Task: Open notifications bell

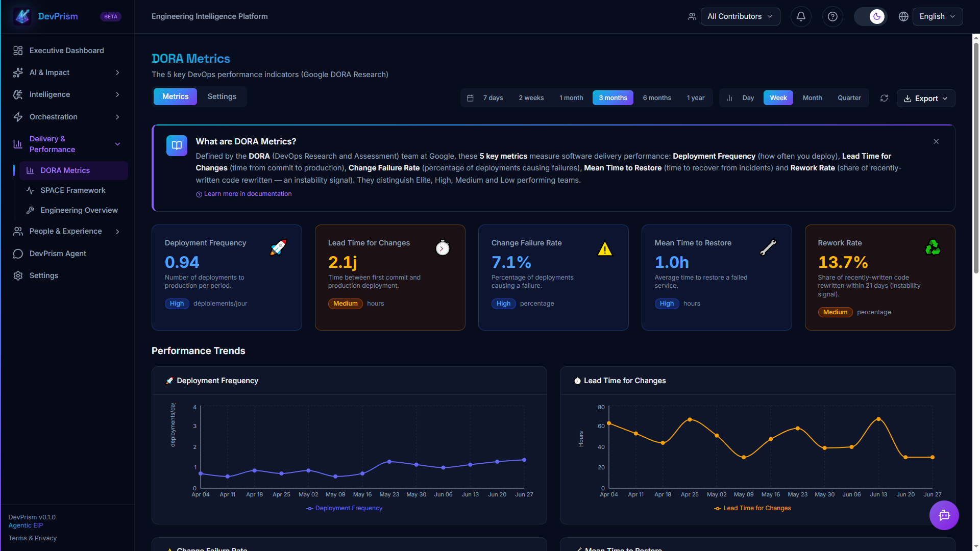Action: pos(801,16)
